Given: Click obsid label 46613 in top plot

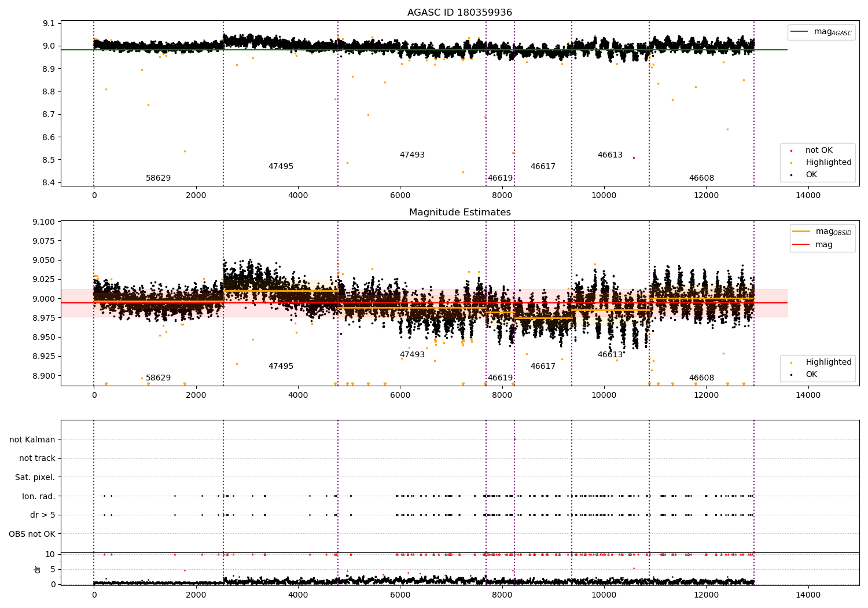Looking at the screenshot, I should coord(610,155).
